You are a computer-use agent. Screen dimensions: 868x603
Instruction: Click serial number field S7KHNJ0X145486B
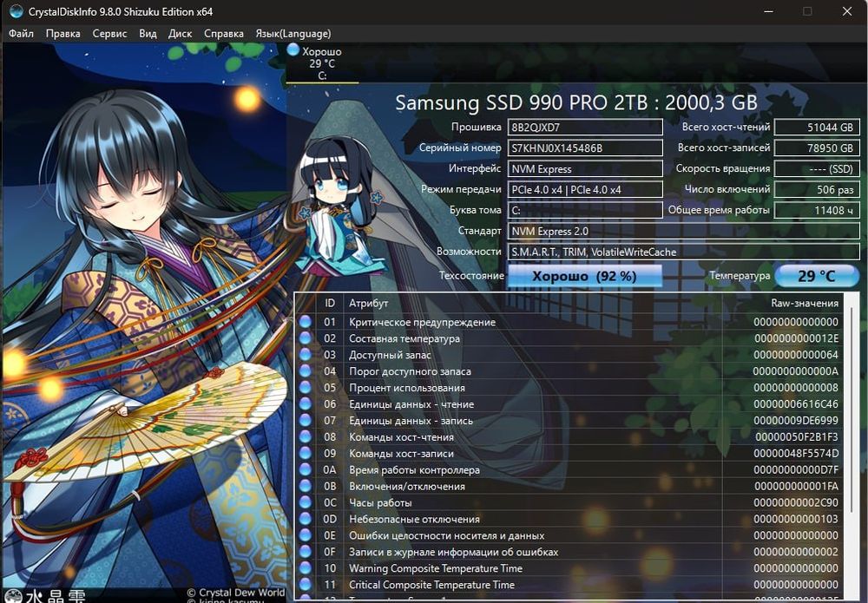tap(585, 147)
